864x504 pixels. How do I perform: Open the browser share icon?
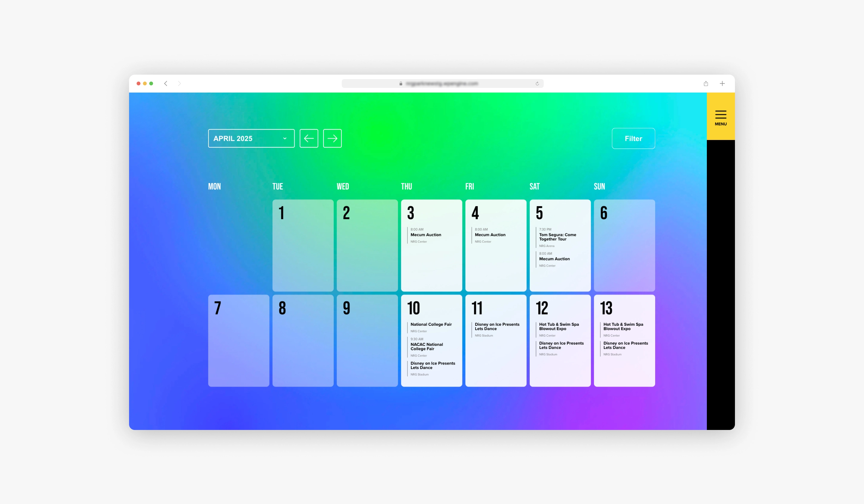(706, 84)
